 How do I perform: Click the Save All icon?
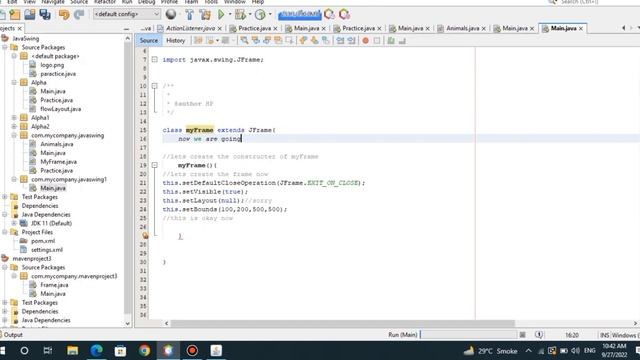pyautogui.click(x=45, y=15)
